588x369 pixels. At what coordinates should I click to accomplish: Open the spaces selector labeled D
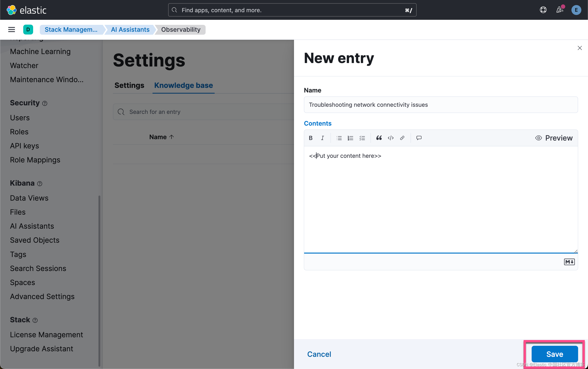(x=28, y=29)
